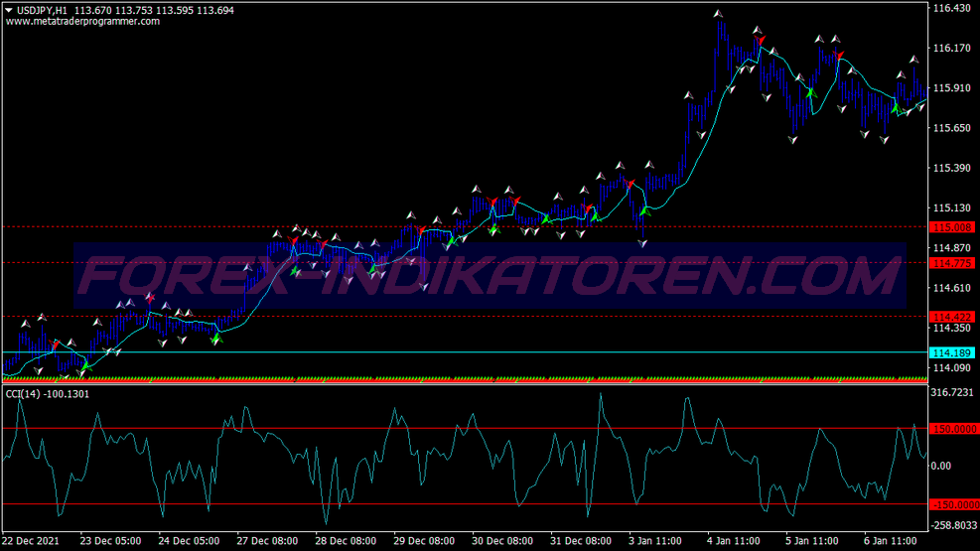Click the 115.130 price scale value
This screenshot has height=551, width=980.
(952, 208)
